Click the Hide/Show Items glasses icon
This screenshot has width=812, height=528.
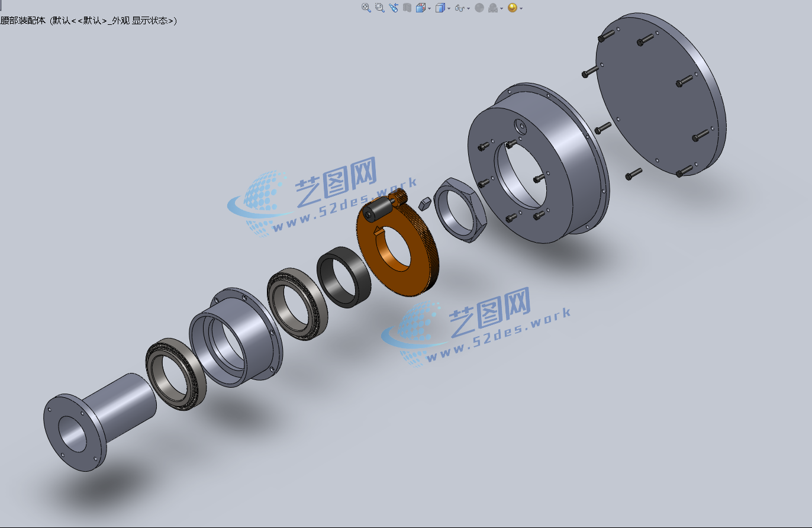coord(460,8)
